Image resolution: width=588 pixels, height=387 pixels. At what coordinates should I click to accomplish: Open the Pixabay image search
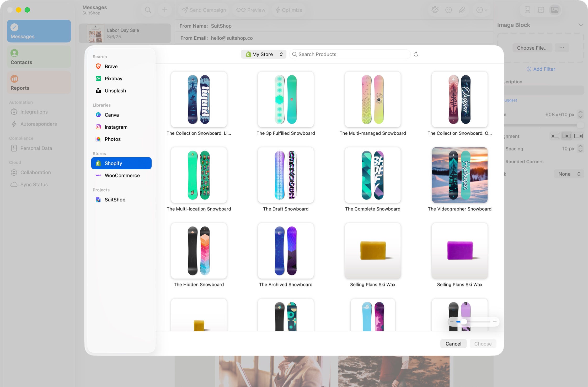point(113,78)
